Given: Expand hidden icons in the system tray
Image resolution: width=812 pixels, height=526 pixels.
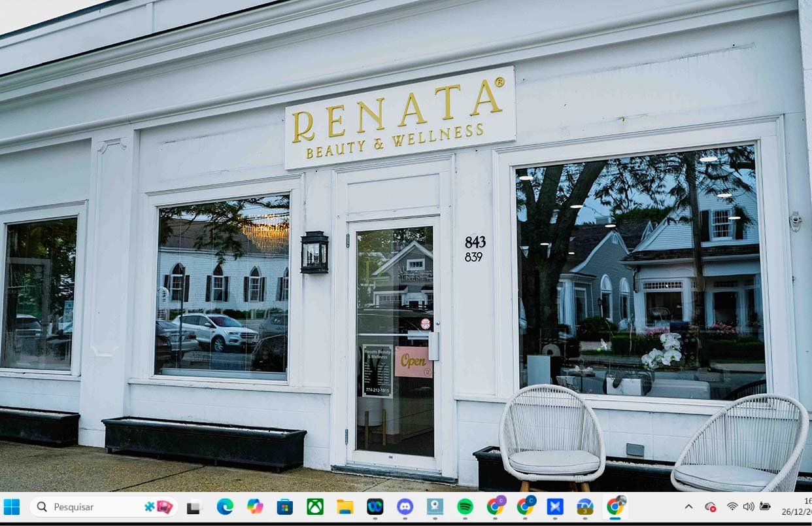Looking at the screenshot, I should point(688,506).
